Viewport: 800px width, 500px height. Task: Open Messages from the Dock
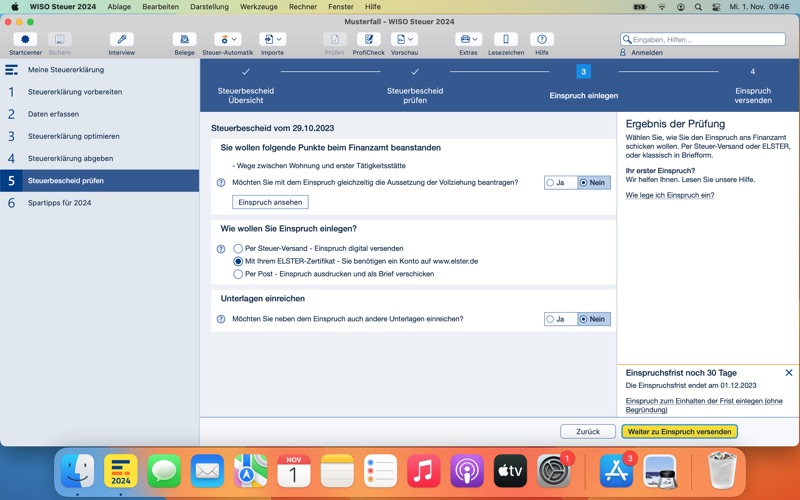(x=164, y=470)
